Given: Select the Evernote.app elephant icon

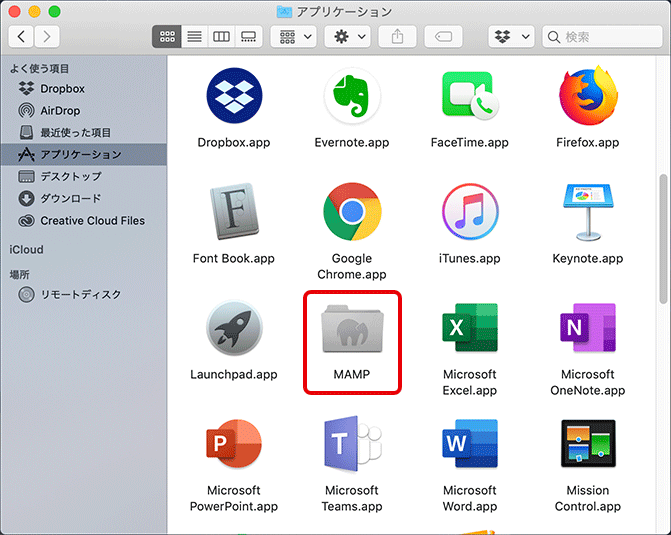Looking at the screenshot, I should click(x=352, y=96).
